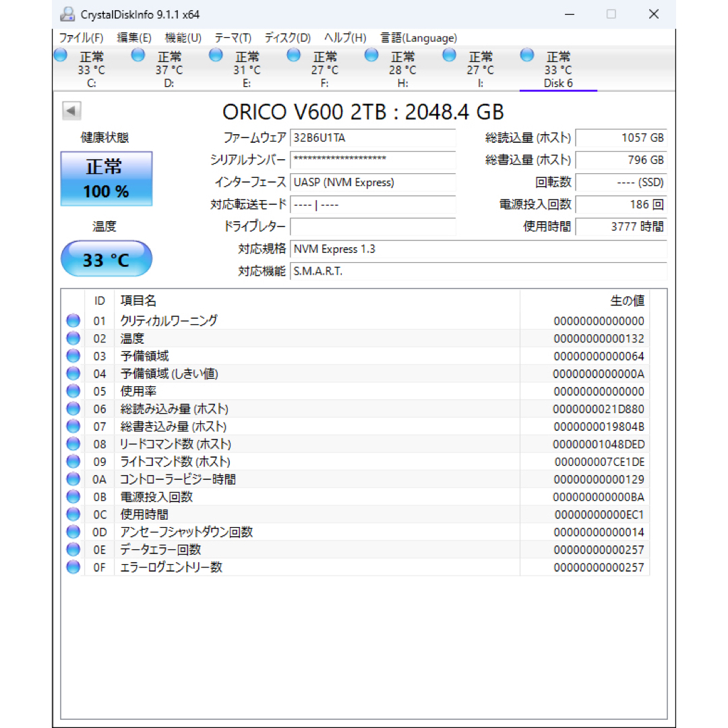
Task: Click status orb for Disk 6
Action: coord(527,55)
